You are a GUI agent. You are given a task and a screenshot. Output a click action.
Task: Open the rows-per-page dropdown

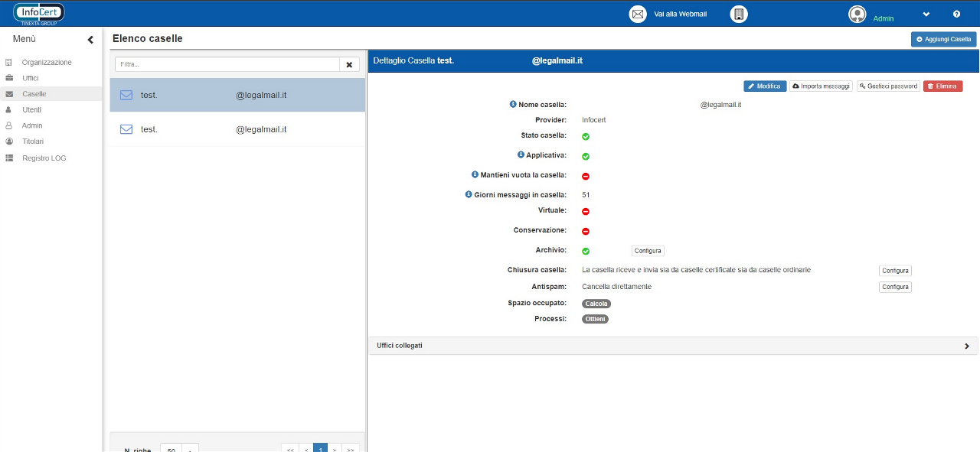[x=179, y=449]
